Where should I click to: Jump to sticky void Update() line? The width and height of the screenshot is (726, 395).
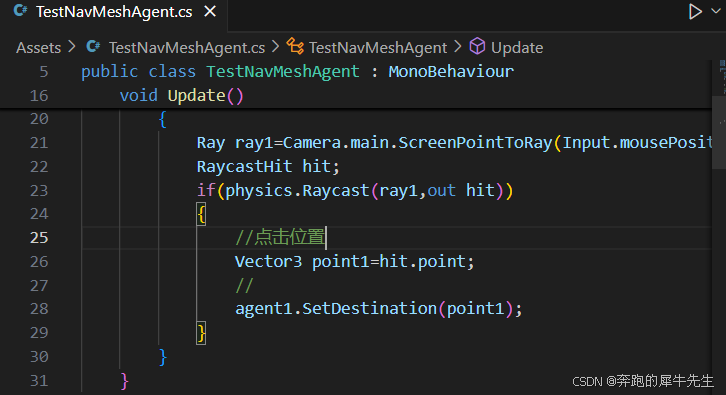click(x=182, y=96)
